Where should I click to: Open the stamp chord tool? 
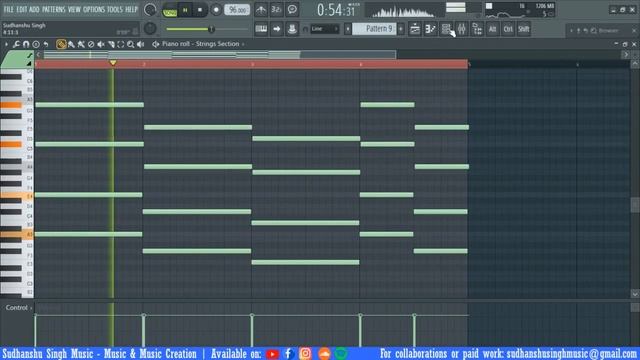(x=36, y=44)
